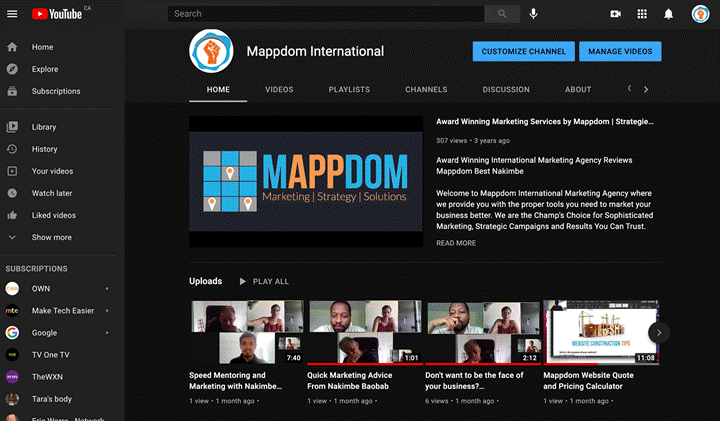Click the Liked videos thumbs-up icon
The width and height of the screenshot is (720, 421).
12,215
